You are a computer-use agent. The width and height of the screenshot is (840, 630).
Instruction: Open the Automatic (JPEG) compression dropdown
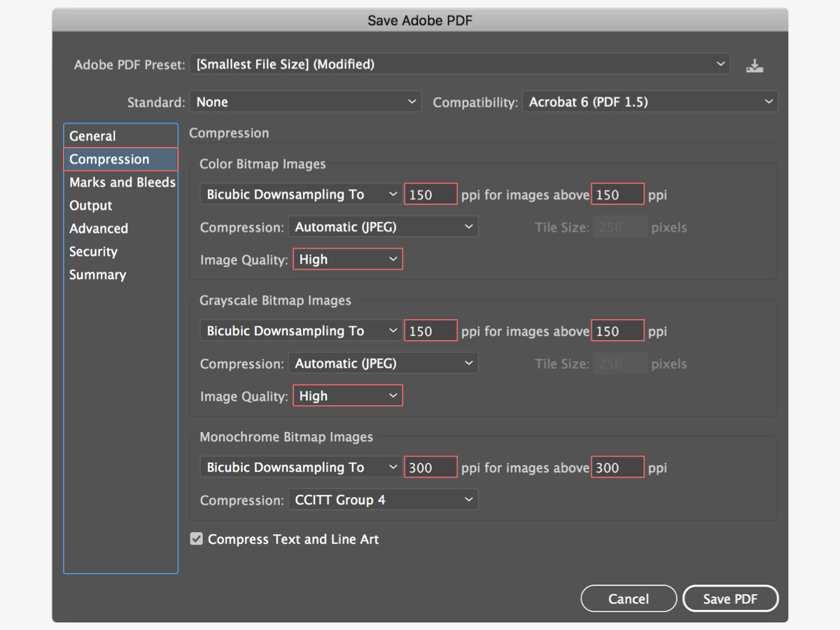tap(383, 226)
